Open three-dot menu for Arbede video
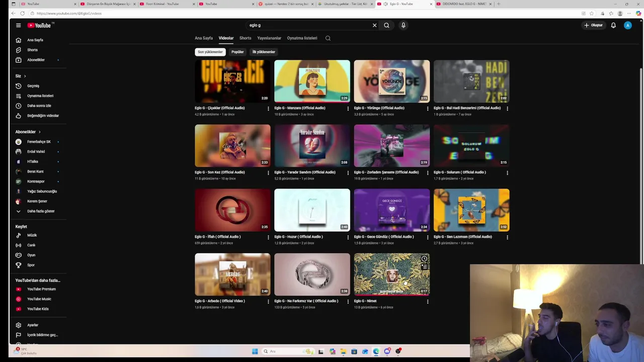 point(268,301)
